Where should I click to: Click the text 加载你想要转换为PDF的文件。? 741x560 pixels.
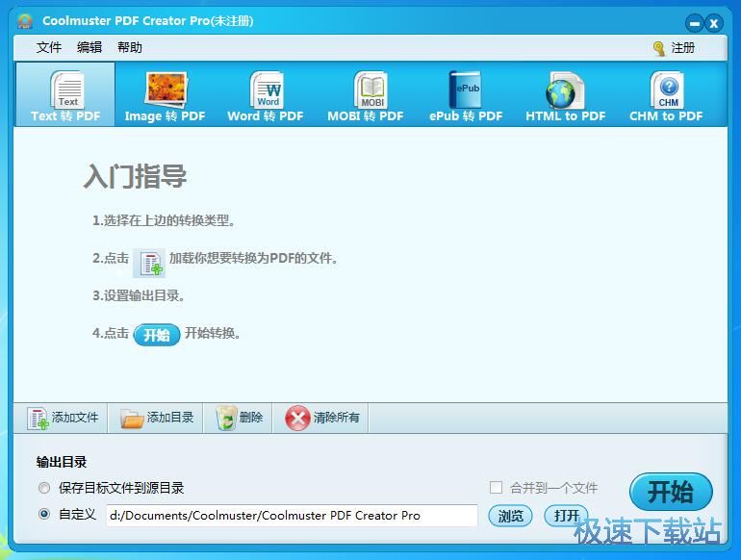(x=253, y=258)
